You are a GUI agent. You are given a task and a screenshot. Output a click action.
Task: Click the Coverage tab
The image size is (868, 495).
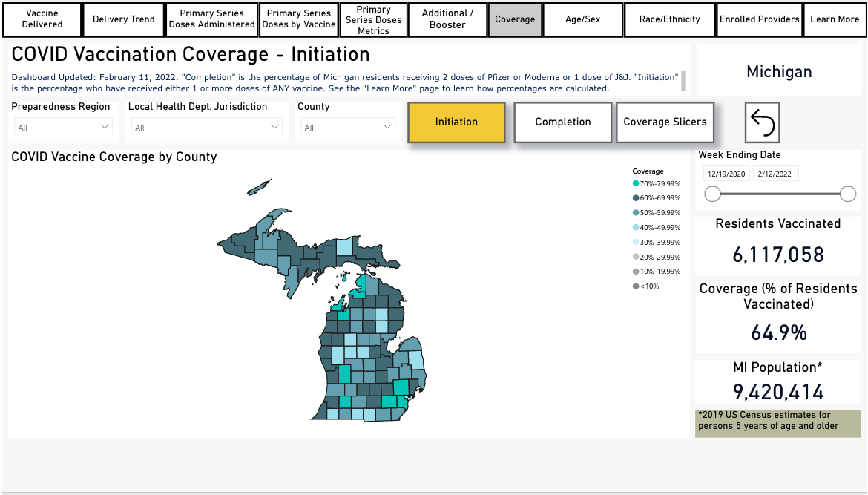tap(515, 19)
